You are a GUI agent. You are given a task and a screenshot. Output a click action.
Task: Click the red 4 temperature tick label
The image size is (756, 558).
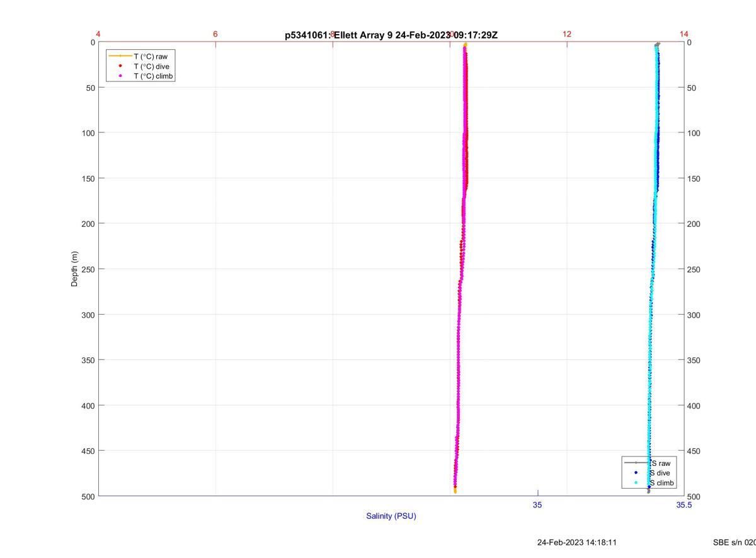pyautogui.click(x=98, y=34)
